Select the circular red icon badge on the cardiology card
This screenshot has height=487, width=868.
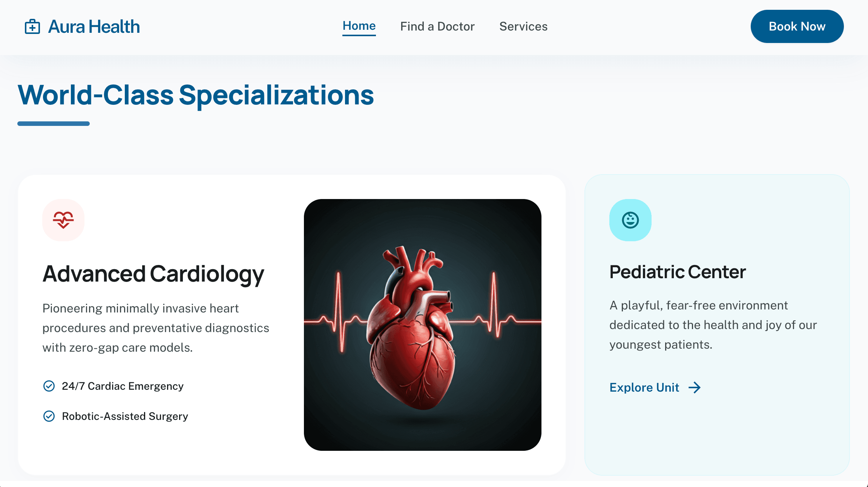coord(63,220)
